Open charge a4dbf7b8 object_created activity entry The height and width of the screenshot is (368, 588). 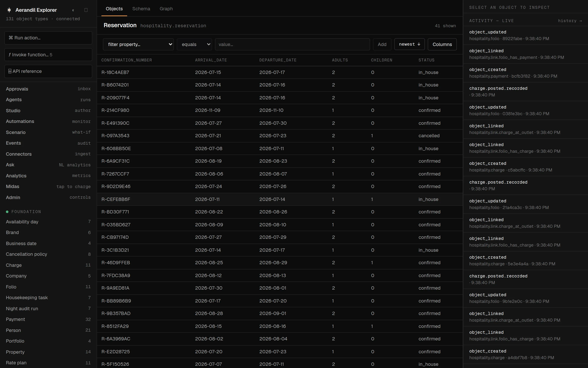(x=525, y=354)
